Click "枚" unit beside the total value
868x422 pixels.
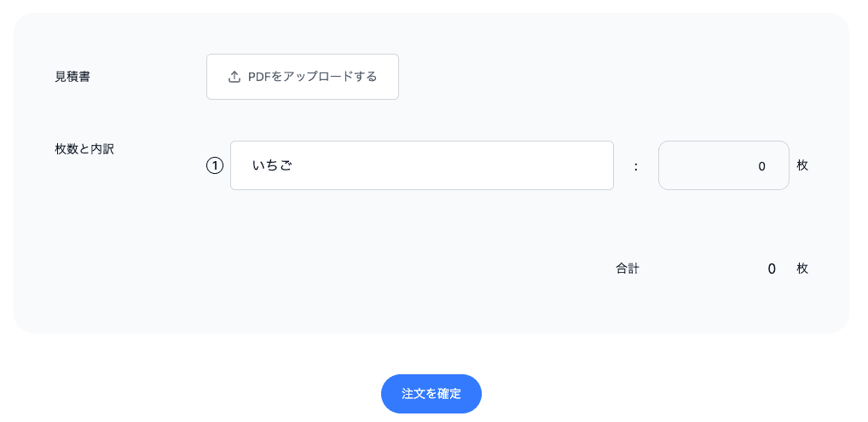click(x=802, y=269)
